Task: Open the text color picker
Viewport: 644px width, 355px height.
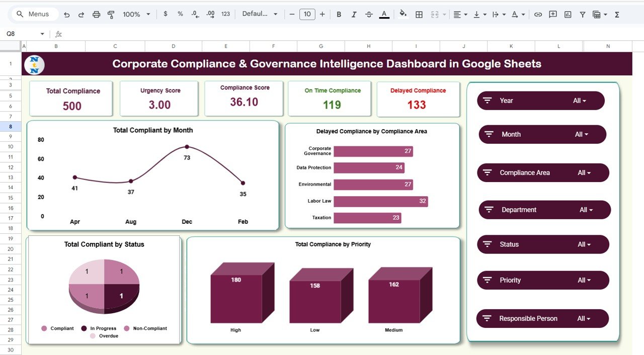Action: click(x=383, y=14)
